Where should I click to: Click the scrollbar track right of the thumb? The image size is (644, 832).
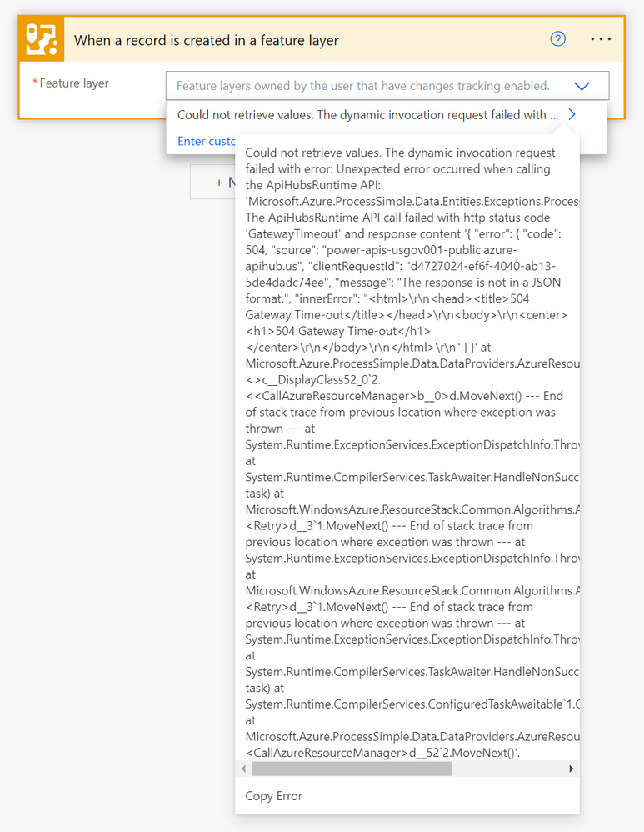(x=508, y=769)
